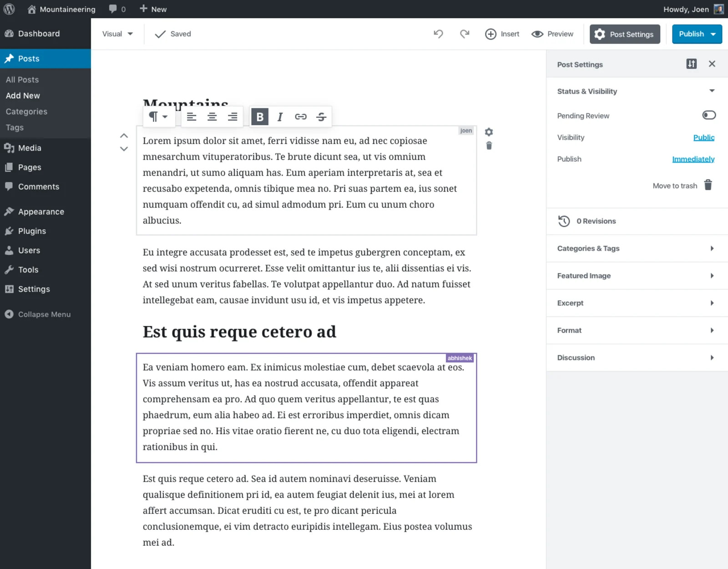Open the Media menu in sidebar
The width and height of the screenshot is (728, 569).
click(30, 148)
